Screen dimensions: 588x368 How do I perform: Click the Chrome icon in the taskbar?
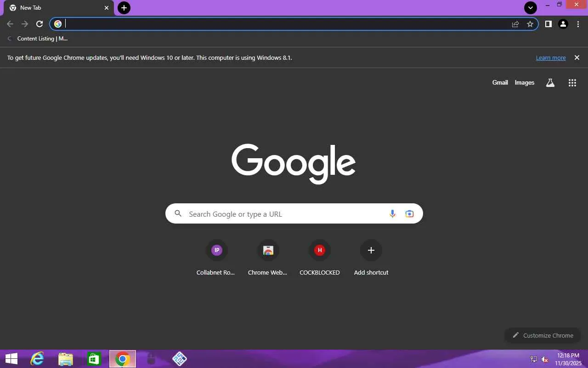123,359
